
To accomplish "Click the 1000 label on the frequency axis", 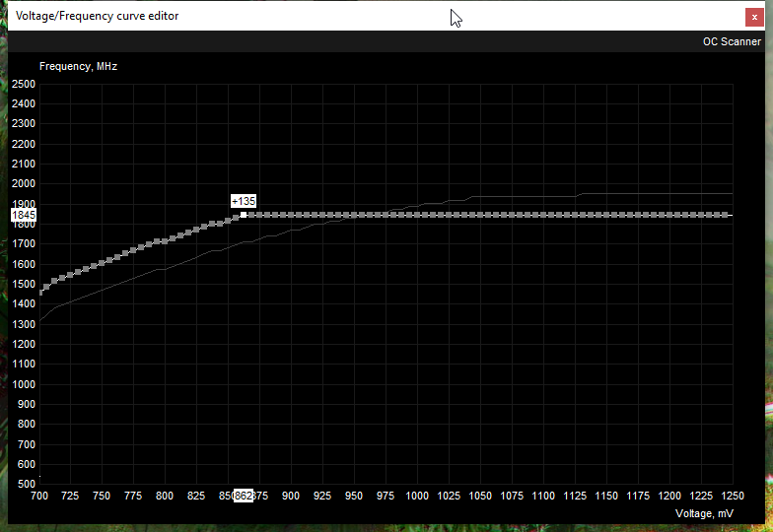I will 24,384.
